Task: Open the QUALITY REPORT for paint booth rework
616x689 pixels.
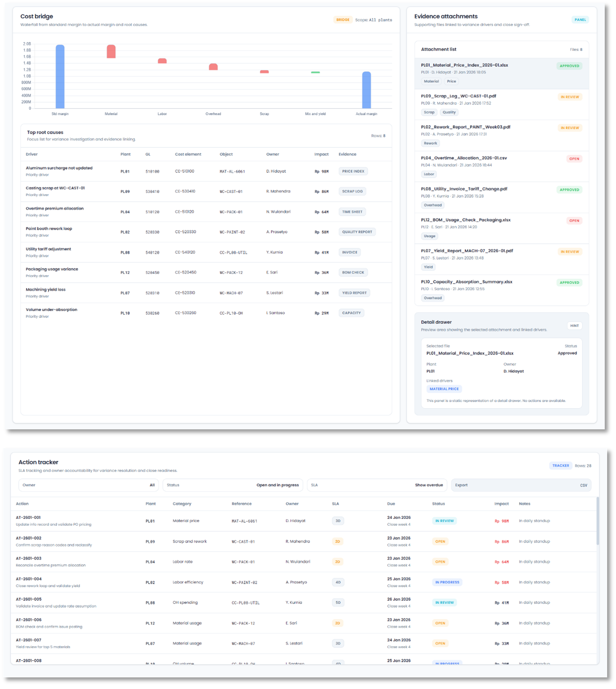Action: 357,232
